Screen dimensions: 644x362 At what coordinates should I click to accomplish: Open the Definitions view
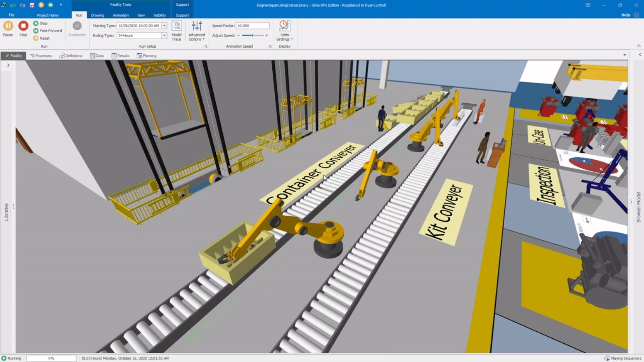[x=71, y=56]
